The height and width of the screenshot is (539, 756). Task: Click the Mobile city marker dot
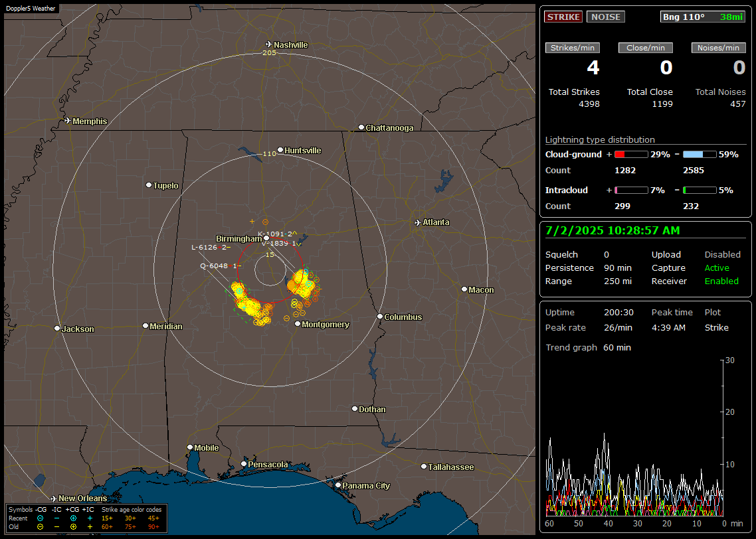(x=190, y=447)
